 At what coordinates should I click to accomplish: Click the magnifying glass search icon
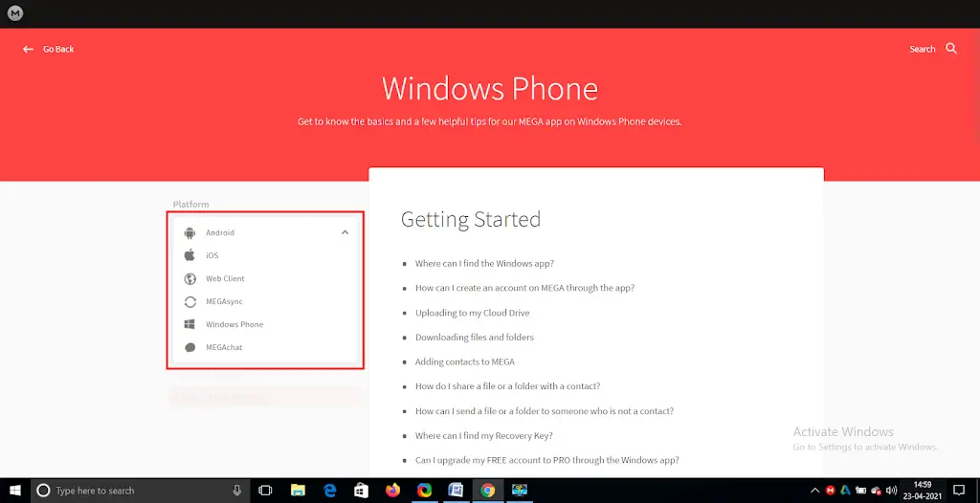tap(951, 48)
